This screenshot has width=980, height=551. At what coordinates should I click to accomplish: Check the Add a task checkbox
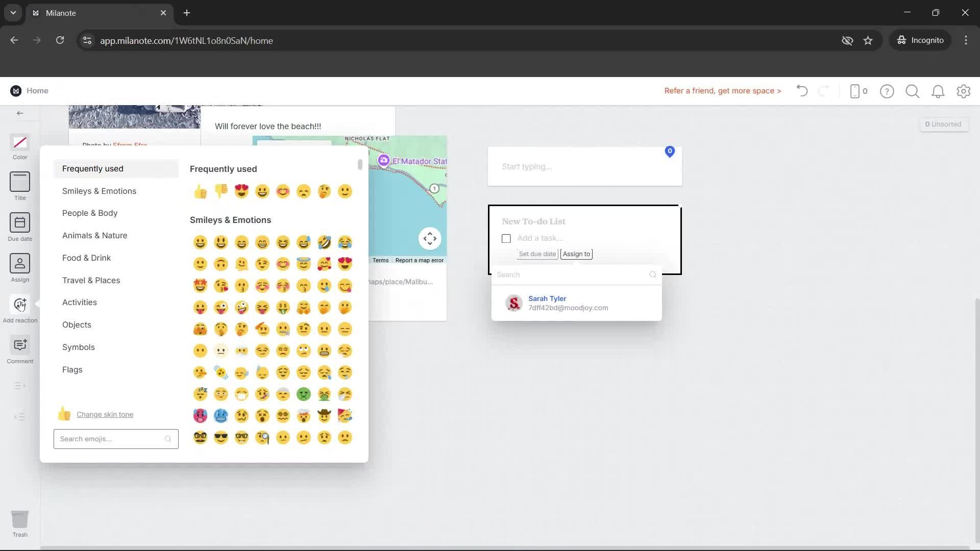coord(506,238)
